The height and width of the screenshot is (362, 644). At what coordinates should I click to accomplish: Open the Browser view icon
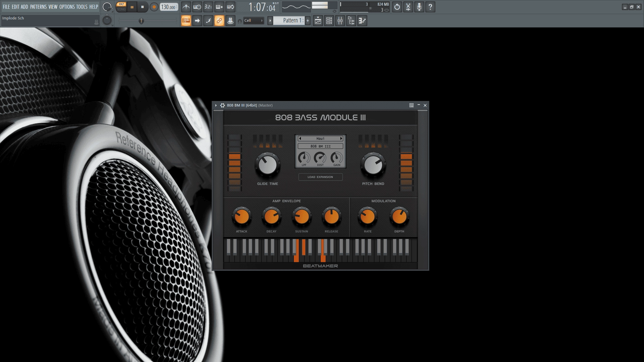click(351, 20)
